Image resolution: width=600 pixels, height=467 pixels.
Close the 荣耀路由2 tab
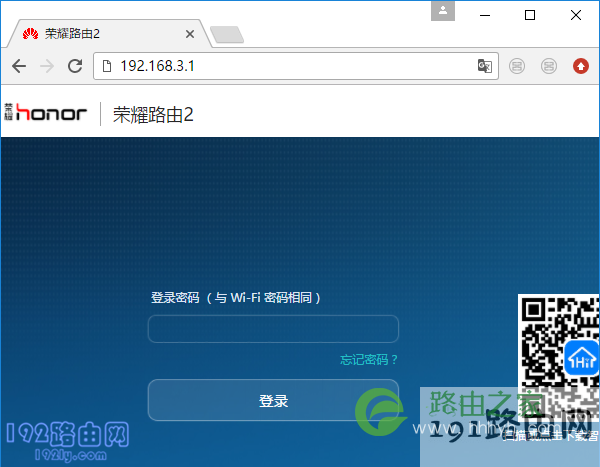point(190,34)
